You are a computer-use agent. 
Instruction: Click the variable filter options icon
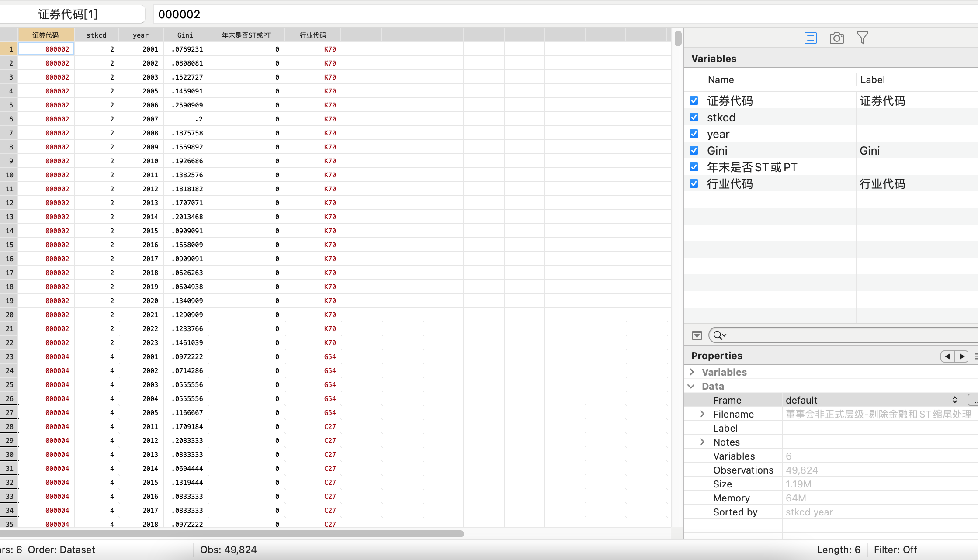click(697, 335)
